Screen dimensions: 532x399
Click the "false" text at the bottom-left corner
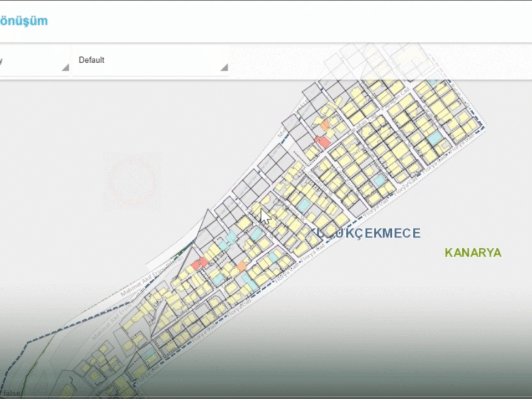coord(10,393)
